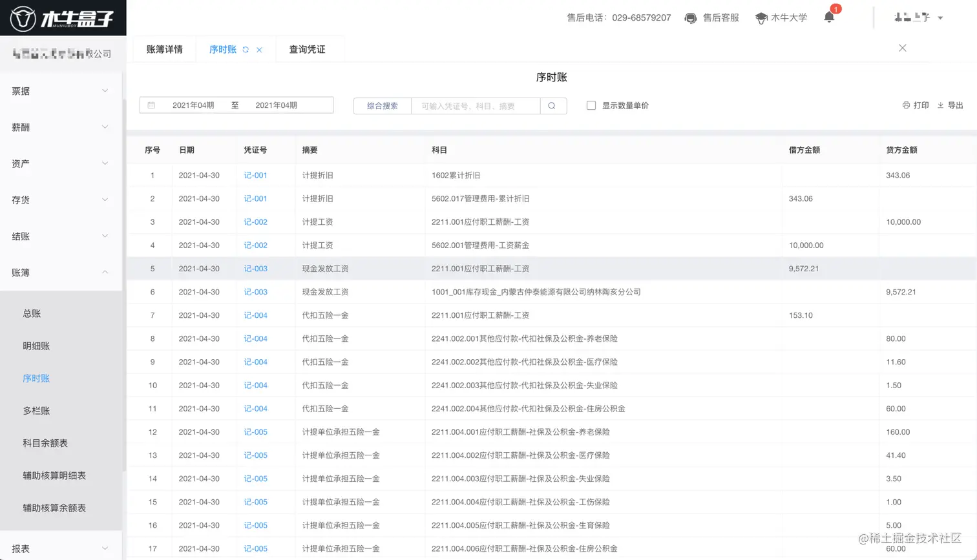The height and width of the screenshot is (560, 977).
Task: Expand the 票据 sidebar menu
Action: [x=61, y=91]
